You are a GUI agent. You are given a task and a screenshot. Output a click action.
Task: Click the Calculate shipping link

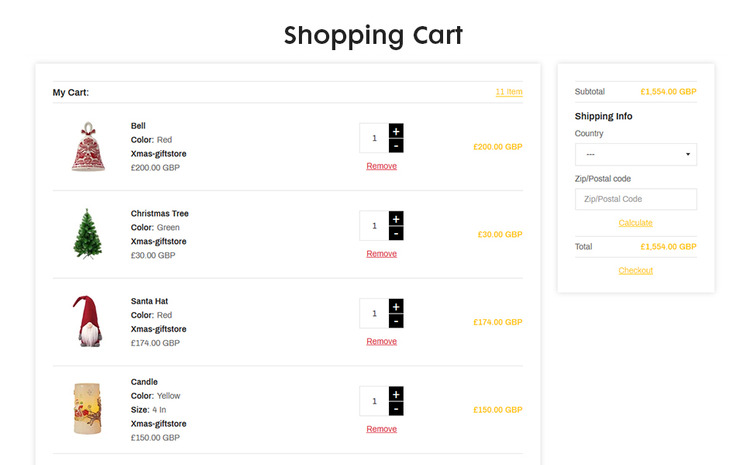pos(635,223)
